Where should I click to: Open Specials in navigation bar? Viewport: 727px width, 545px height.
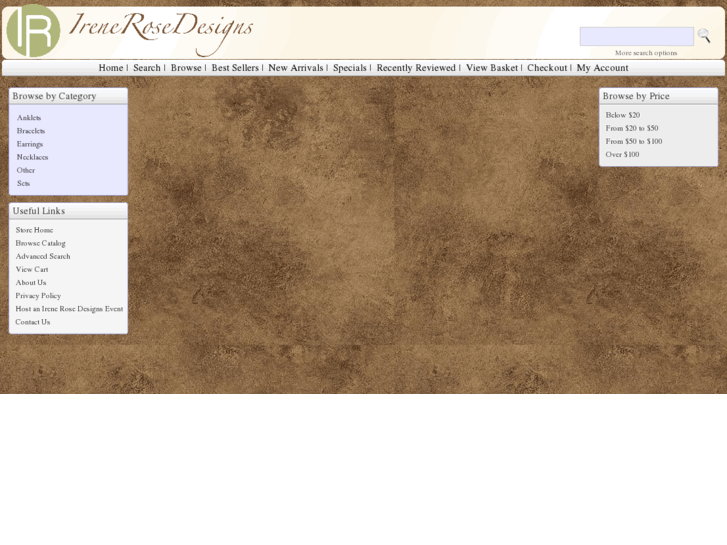(x=350, y=68)
